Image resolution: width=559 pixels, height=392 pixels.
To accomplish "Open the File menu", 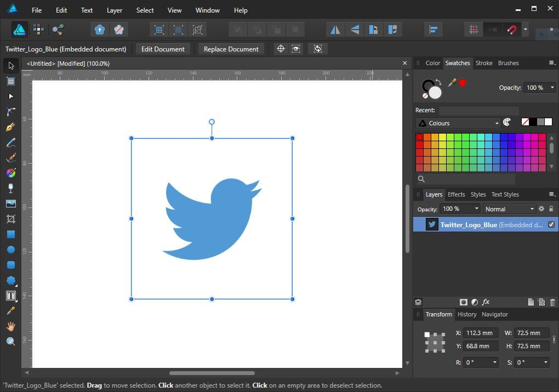I will (x=37, y=10).
